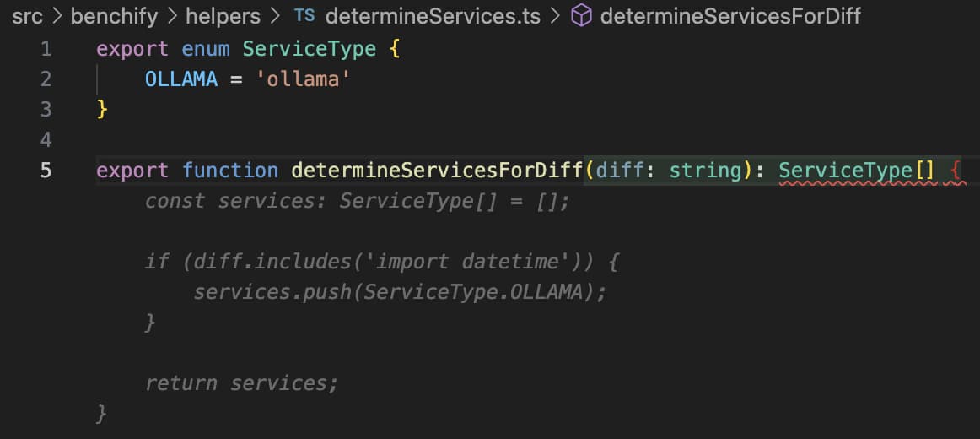Click line number 3 in the gutter
The image size is (980, 439).
(x=46, y=110)
